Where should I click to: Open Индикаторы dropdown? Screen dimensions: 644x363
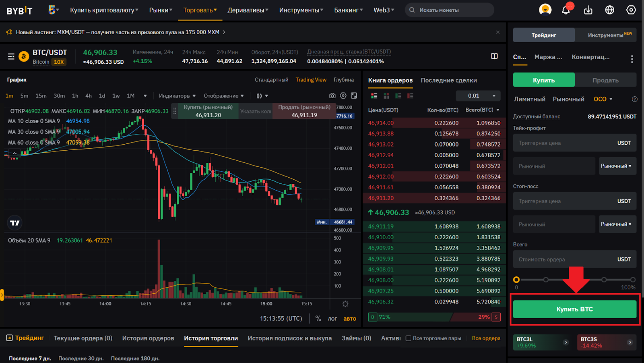[177, 96]
